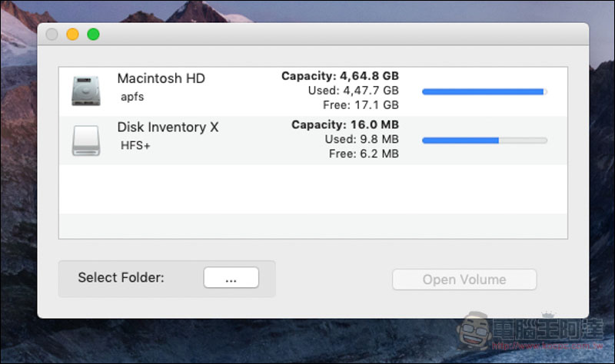
Task: Maximize the window with green button
Action: [x=93, y=35]
